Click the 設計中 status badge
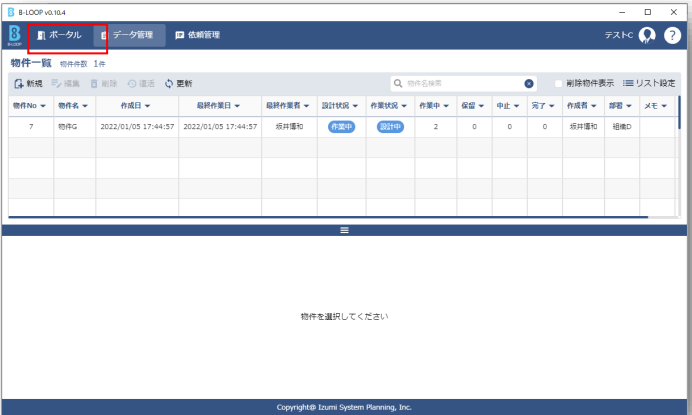Image resolution: width=692 pixels, height=415 pixels. point(389,127)
